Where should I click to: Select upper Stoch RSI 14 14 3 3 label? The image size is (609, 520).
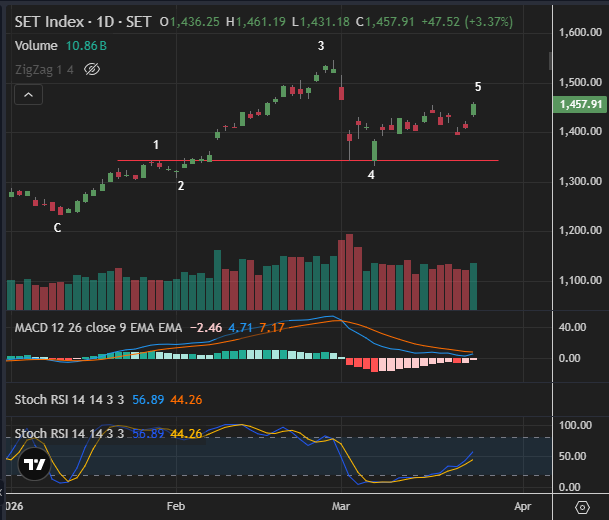(x=70, y=400)
